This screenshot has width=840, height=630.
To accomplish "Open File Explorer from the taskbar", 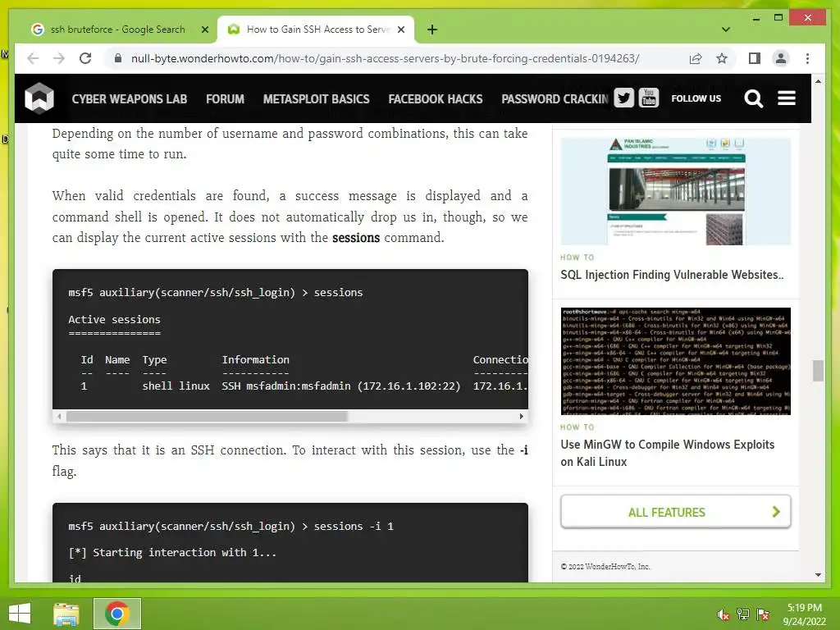I will [66, 614].
